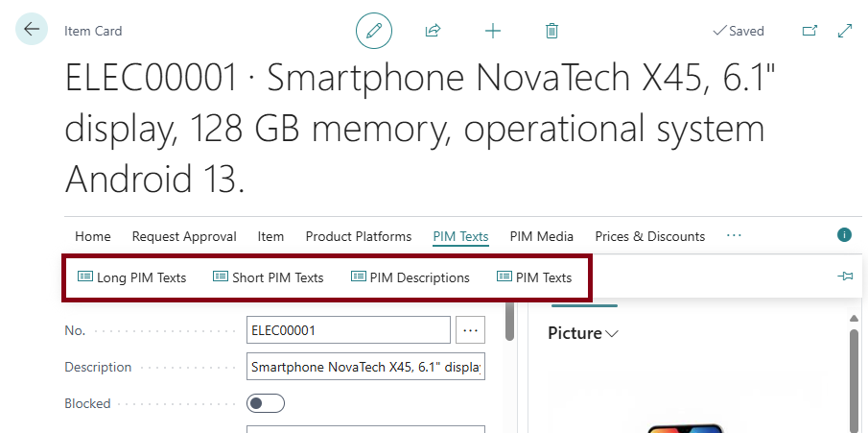Screen dimensions: 868x433
Task: Click the plus icon to create new item
Action: point(493,31)
